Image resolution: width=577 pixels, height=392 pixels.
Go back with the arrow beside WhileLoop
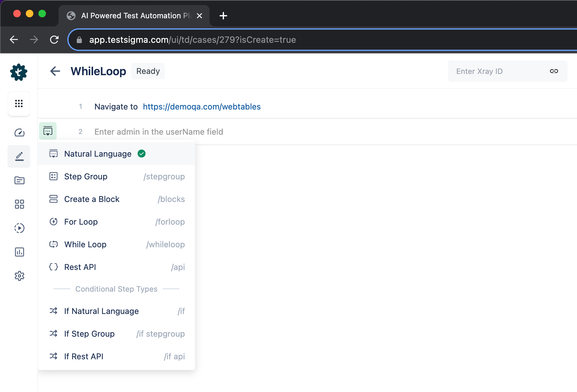click(55, 71)
